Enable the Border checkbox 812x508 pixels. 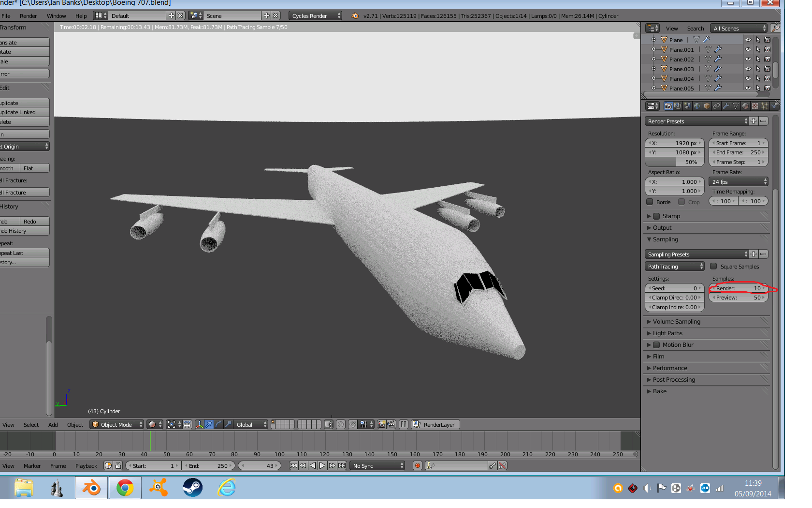[x=650, y=202]
